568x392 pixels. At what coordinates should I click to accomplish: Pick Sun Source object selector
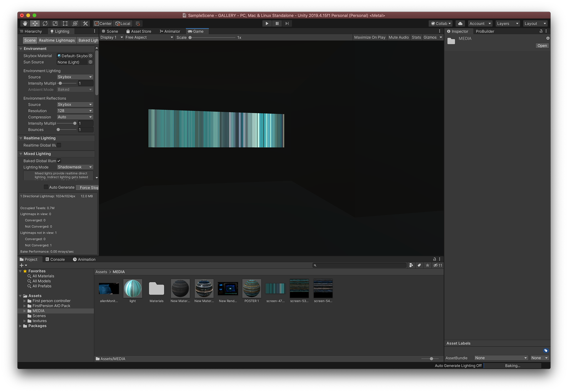(x=91, y=62)
